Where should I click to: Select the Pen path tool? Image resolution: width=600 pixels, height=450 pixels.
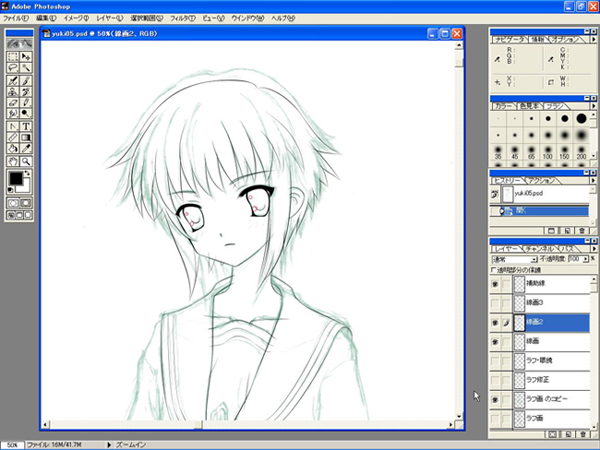tap(13, 126)
